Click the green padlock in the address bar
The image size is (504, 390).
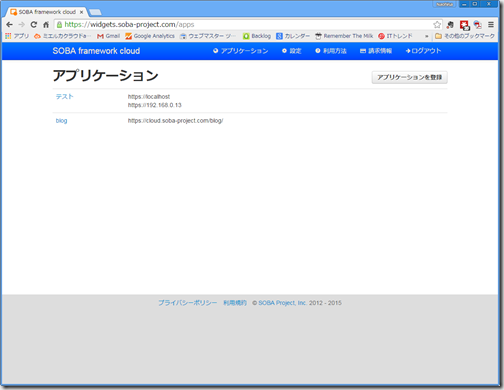click(59, 25)
